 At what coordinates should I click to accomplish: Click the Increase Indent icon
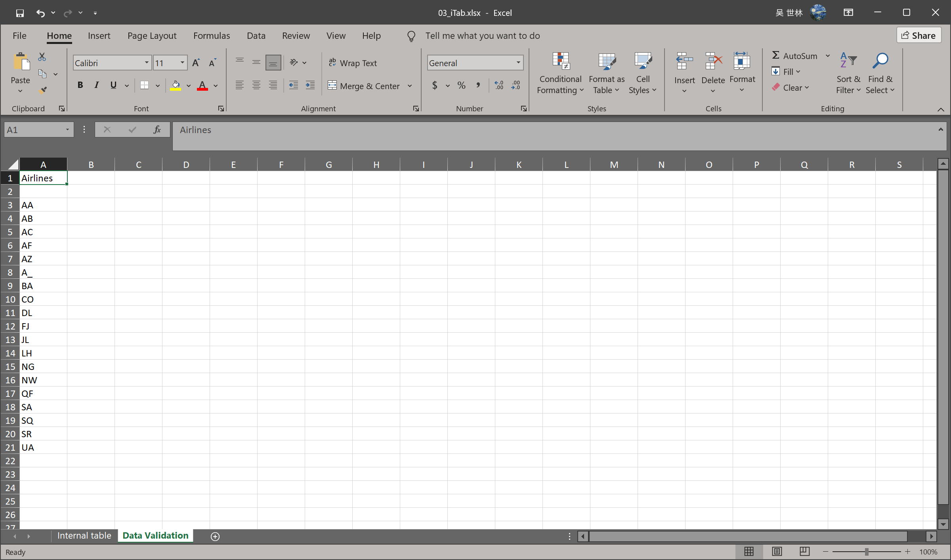click(310, 85)
